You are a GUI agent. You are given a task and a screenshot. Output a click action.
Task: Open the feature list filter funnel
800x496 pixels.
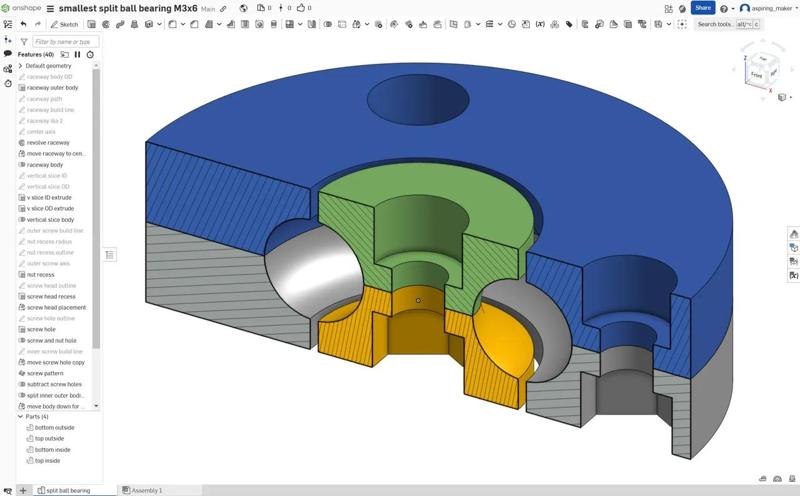(x=23, y=42)
